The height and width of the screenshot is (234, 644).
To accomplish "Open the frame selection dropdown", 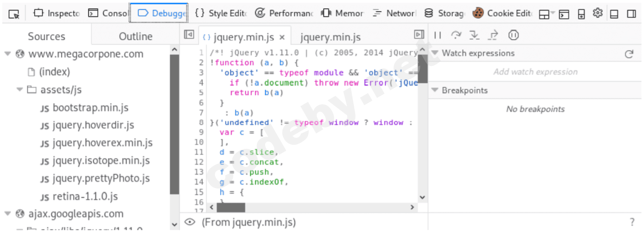I will click(547, 15).
